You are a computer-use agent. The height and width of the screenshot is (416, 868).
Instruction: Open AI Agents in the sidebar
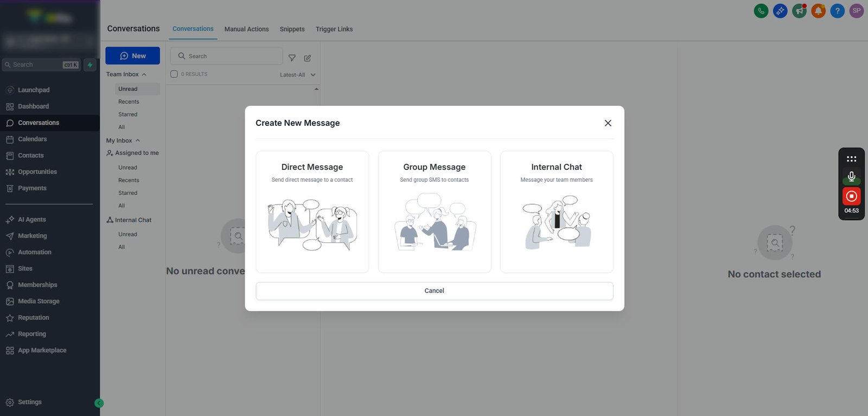point(32,220)
